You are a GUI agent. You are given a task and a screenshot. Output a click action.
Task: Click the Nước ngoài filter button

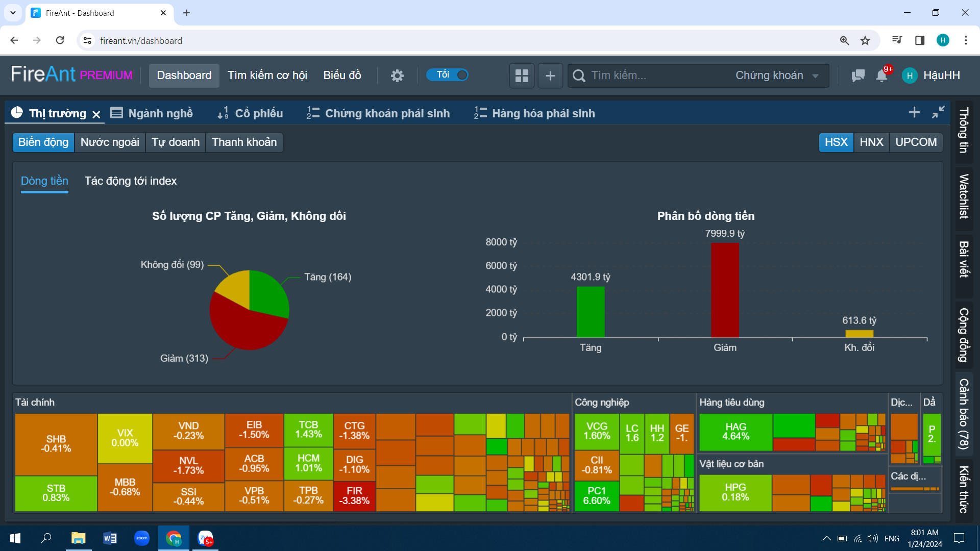tap(110, 142)
